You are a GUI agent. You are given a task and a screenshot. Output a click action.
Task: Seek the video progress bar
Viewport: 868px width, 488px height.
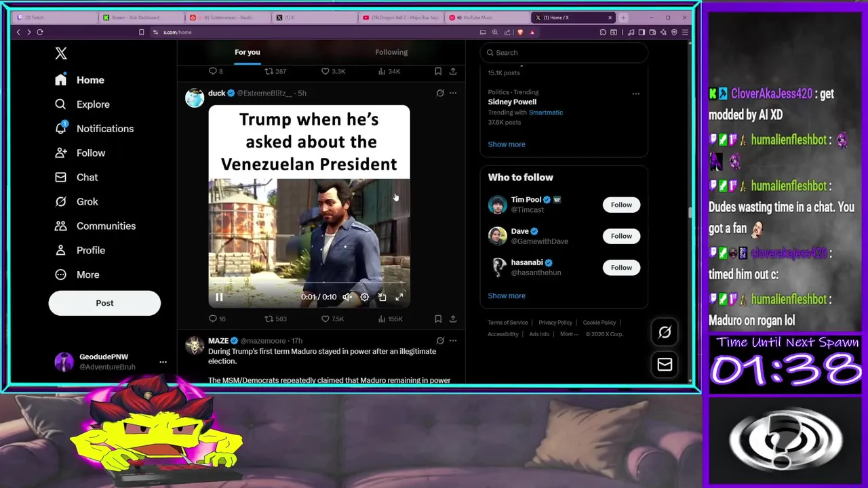(x=309, y=283)
